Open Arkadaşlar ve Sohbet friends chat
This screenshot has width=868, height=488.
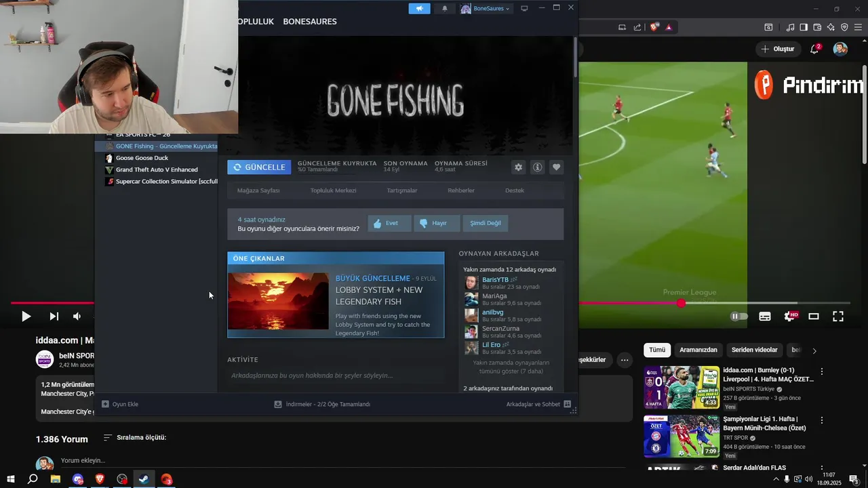pos(538,404)
